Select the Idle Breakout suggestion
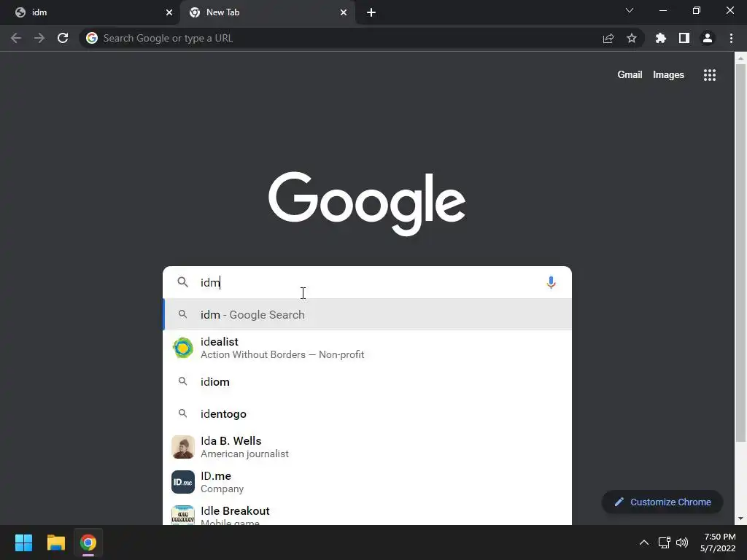 click(368, 513)
